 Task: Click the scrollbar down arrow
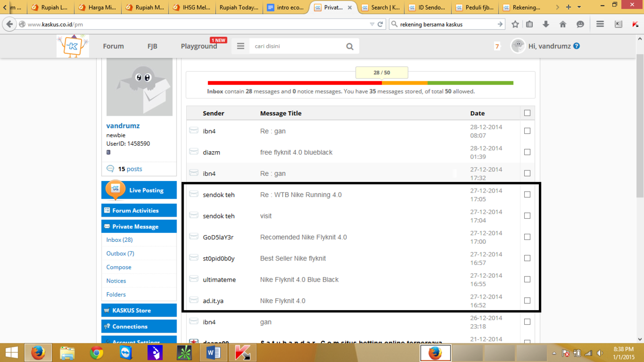coord(640,339)
